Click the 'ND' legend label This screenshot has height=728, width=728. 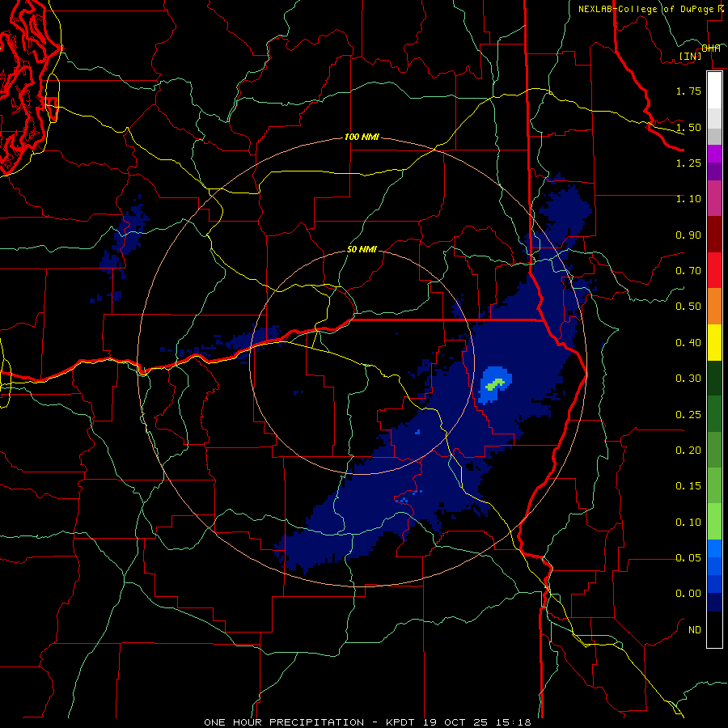tap(695, 630)
